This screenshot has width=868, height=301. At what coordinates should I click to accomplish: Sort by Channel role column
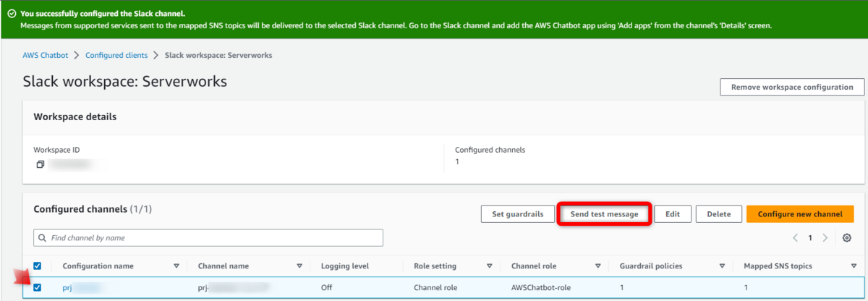point(597,266)
